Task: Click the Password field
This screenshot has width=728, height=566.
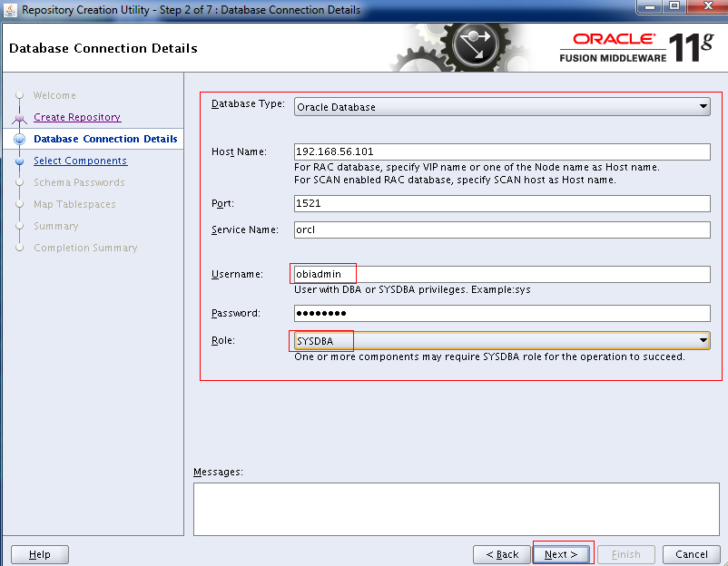Action: coord(502,313)
